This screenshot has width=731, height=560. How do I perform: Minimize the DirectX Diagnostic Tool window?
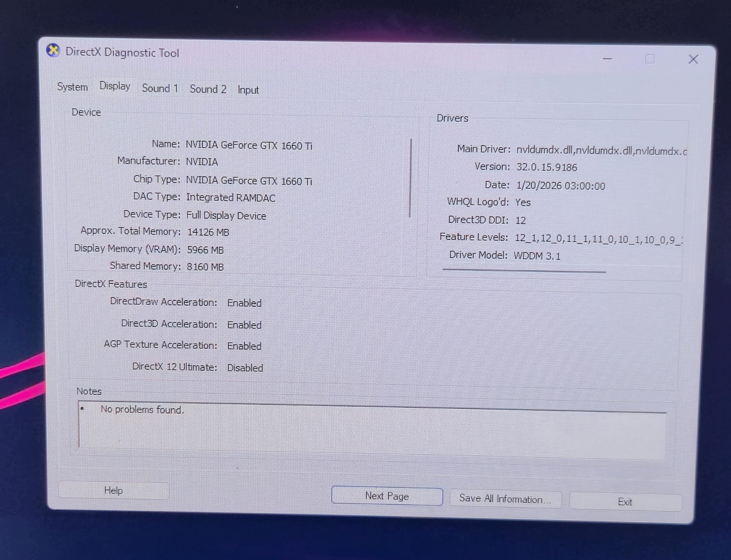pyautogui.click(x=607, y=59)
